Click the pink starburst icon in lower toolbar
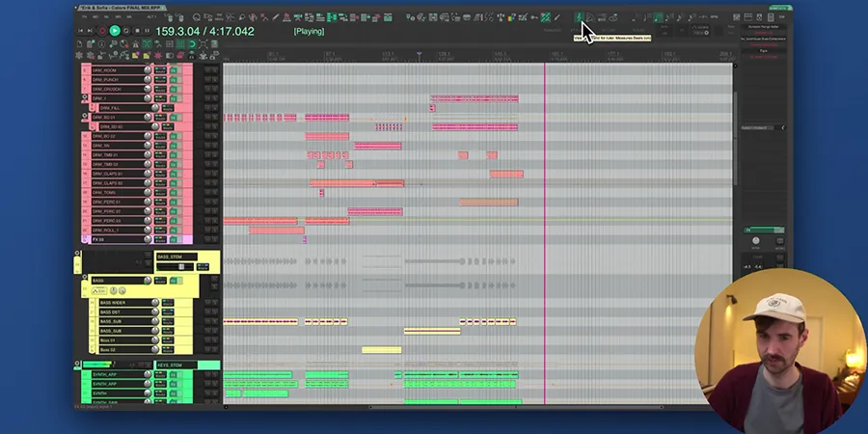The image size is (868, 434). coord(158,55)
